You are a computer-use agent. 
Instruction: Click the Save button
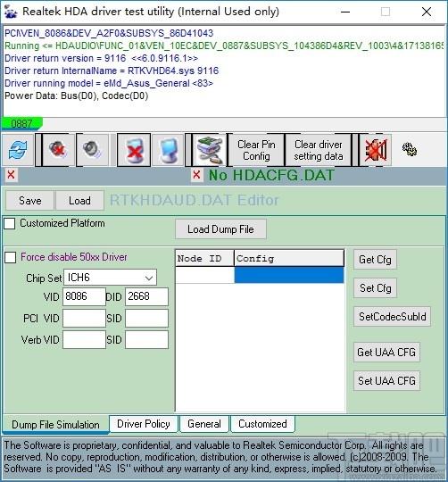click(30, 201)
